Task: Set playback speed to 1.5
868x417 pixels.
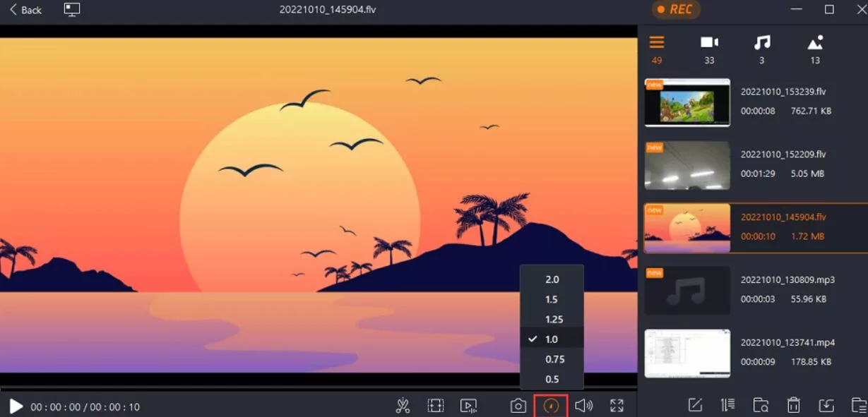Action: pos(552,299)
